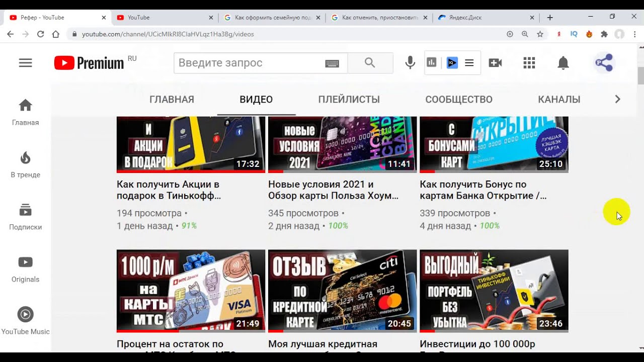Click the YouTube Premium logo
The image size is (644, 362).
89,63
